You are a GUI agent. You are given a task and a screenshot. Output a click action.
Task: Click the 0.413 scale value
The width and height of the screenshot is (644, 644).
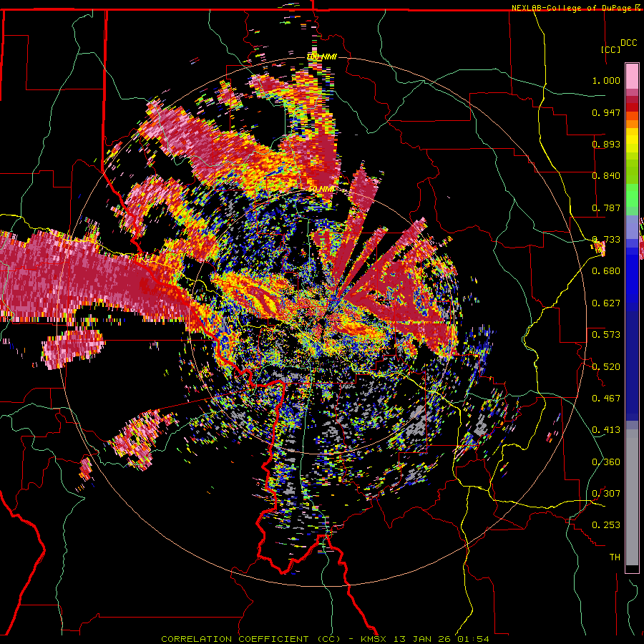tap(606, 430)
